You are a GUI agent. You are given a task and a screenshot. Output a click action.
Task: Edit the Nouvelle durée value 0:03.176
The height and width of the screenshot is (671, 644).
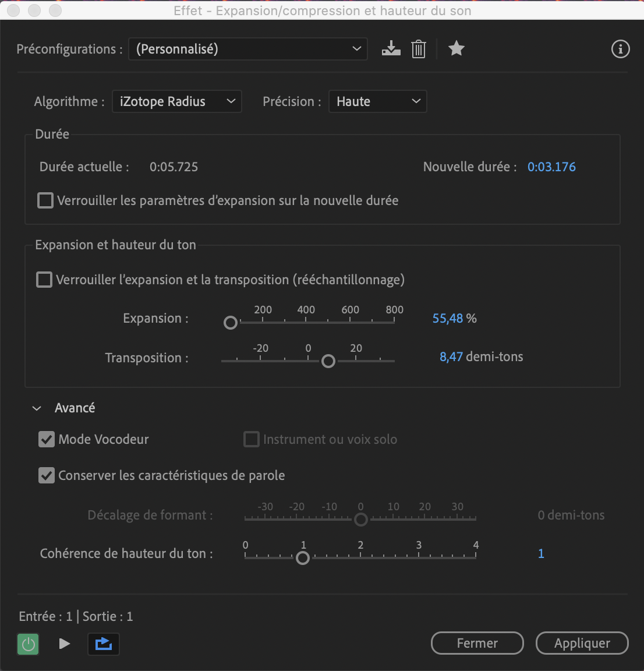click(551, 167)
